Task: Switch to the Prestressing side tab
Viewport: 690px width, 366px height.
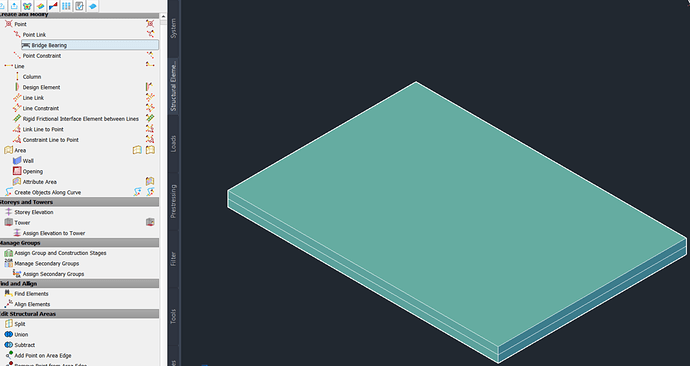Action: (173, 201)
